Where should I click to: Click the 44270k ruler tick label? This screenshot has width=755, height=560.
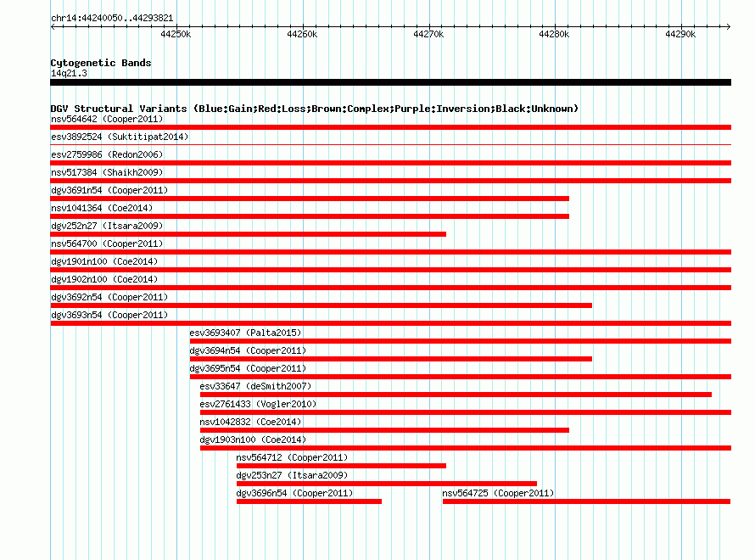coord(428,34)
